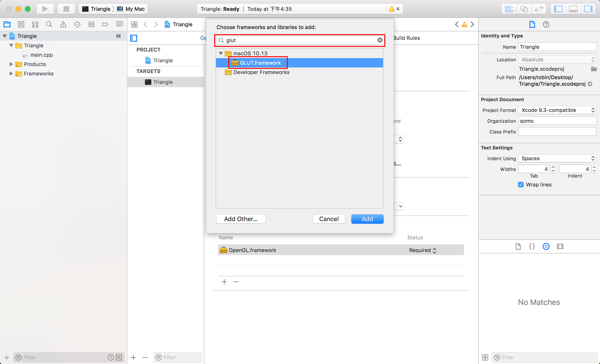Clear the glut search field
The width and height of the screenshot is (600, 364).
tap(380, 40)
